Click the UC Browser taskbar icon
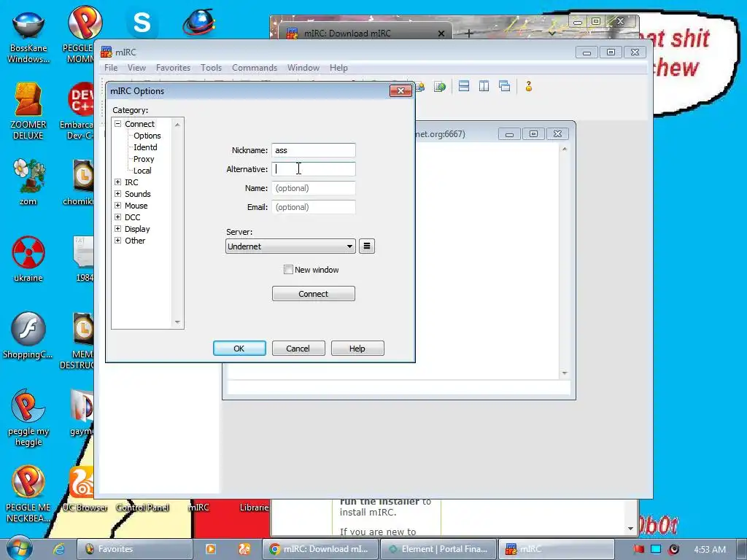The width and height of the screenshot is (747, 560). (244, 549)
